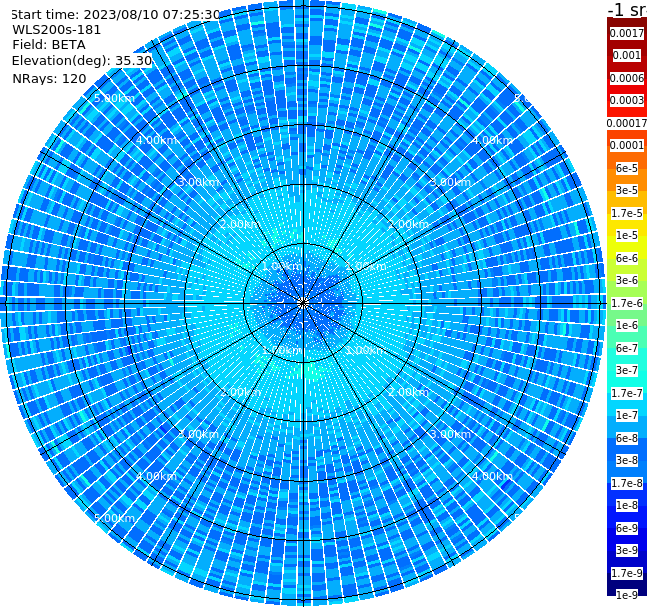Select the 0.00017 colorbar value
The image size is (647, 607).
point(627,123)
